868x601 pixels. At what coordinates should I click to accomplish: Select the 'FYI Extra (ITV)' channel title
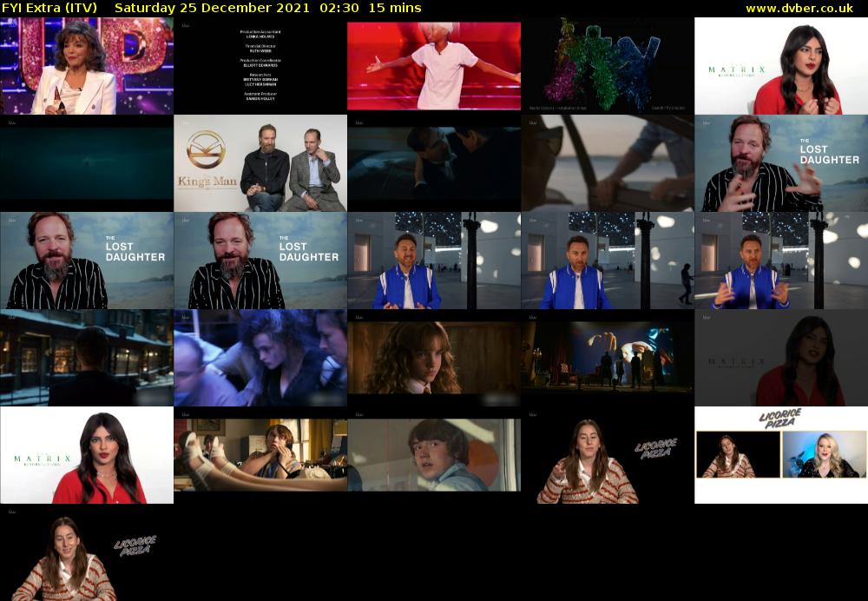(x=49, y=9)
